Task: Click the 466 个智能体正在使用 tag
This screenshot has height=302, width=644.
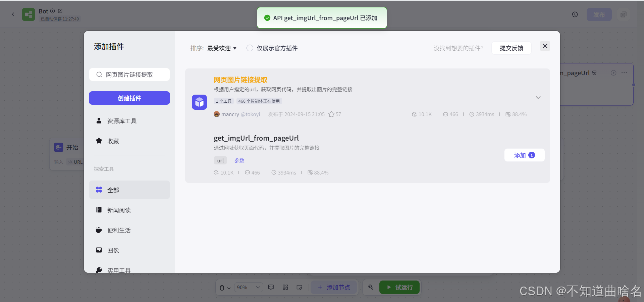Action: click(259, 101)
